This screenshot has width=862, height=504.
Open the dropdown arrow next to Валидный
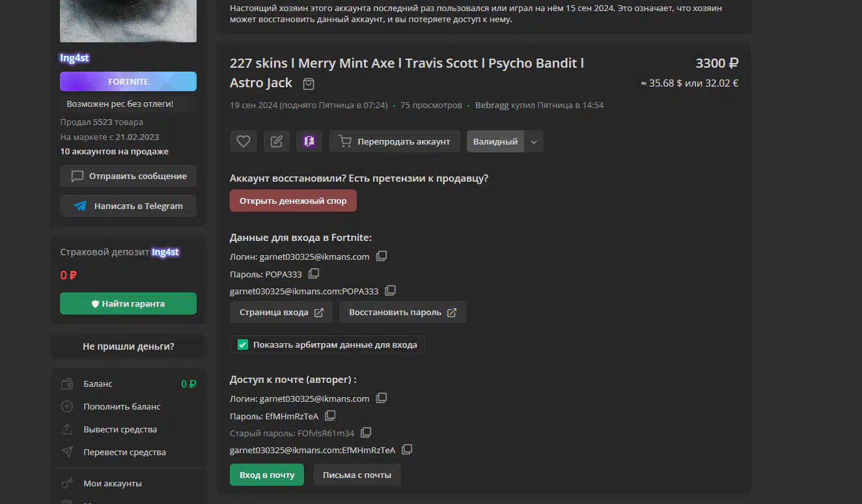click(x=534, y=141)
